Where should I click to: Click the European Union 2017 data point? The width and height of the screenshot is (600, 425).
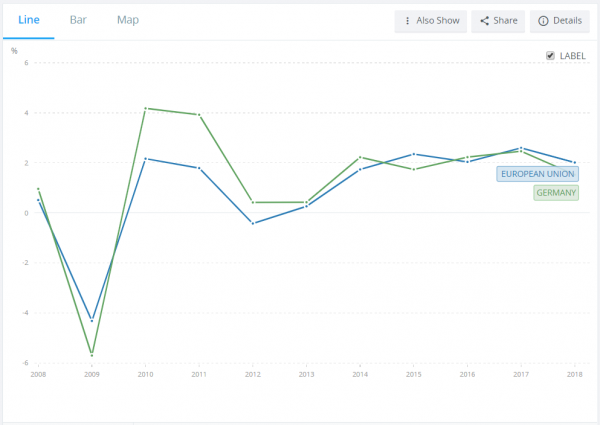pyautogui.click(x=521, y=148)
